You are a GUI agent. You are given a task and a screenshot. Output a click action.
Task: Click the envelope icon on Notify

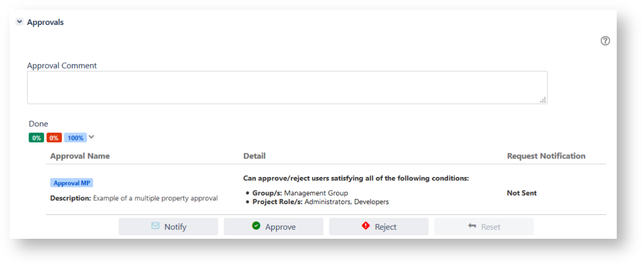(156, 226)
